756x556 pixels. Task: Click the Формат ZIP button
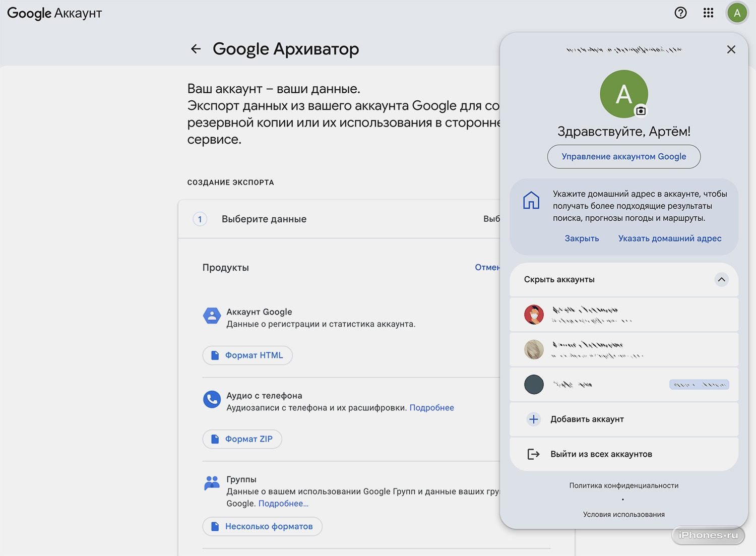point(242,439)
